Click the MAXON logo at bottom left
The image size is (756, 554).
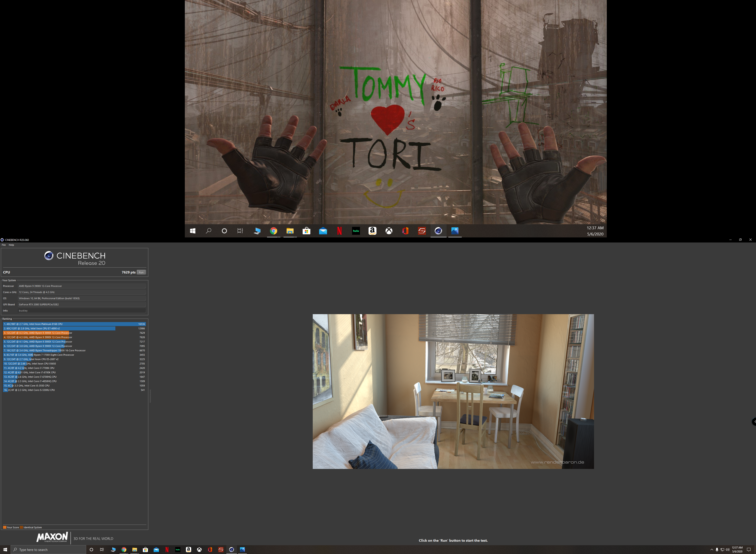(x=52, y=537)
